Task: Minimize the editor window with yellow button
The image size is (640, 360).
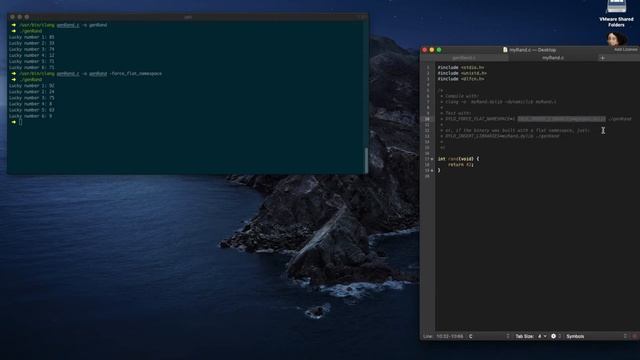Action: (432, 50)
